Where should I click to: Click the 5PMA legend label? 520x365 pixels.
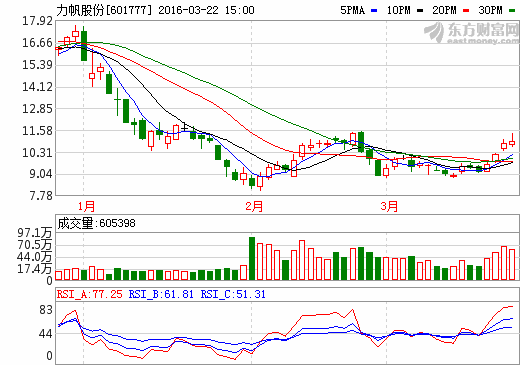353,10
